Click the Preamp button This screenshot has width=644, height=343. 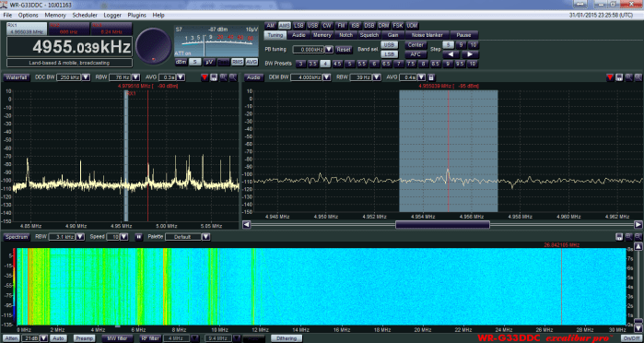(84, 338)
